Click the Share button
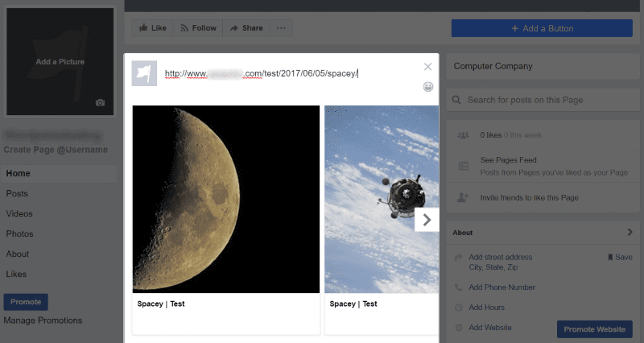The image size is (644, 343). 246,28
